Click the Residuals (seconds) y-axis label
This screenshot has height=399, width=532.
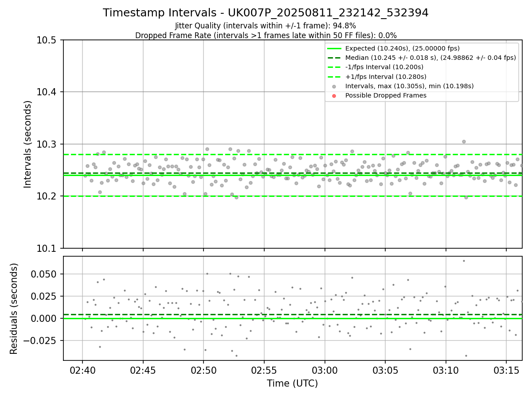[14, 309]
